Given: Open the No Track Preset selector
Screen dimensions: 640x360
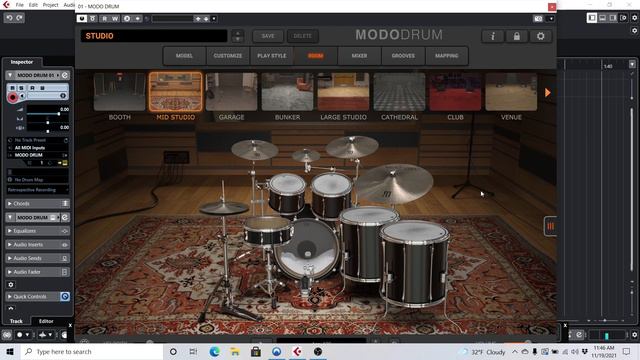Looking at the screenshot, I should point(38,140).
